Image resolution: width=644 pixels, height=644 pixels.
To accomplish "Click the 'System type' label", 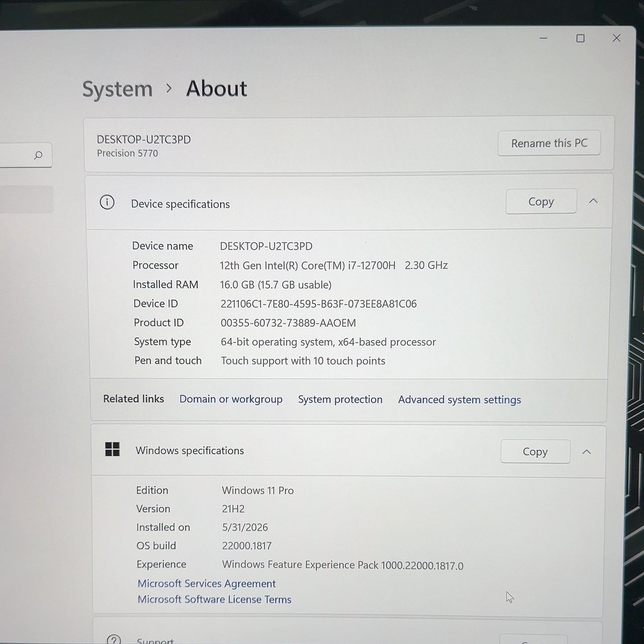I will click(x=163, y=342).
